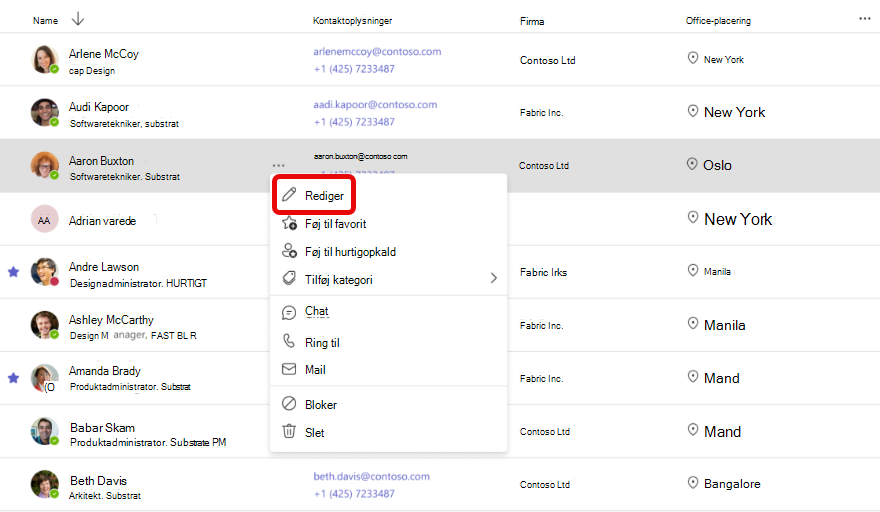
Task: Click the Rediger pencil icon
Action: (x=288, y=195)
